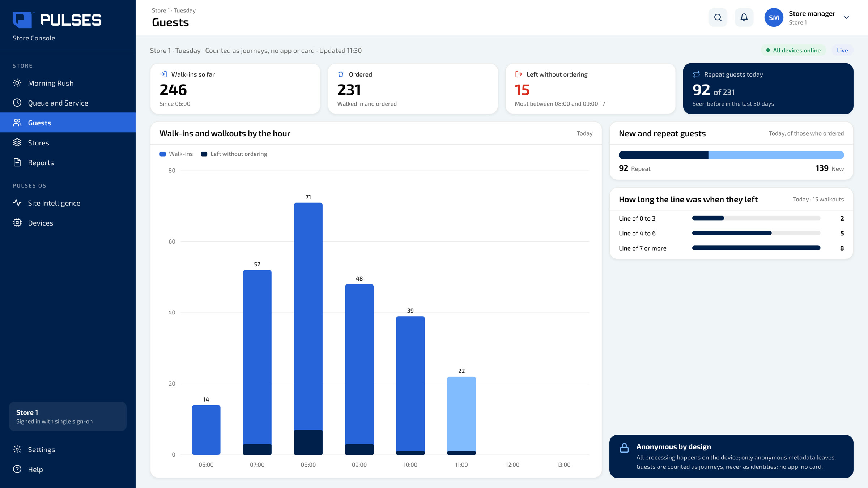This screenshot has width=868, height=488.
Task: Click the Help question mark icon
Action: tap(17, 469)
